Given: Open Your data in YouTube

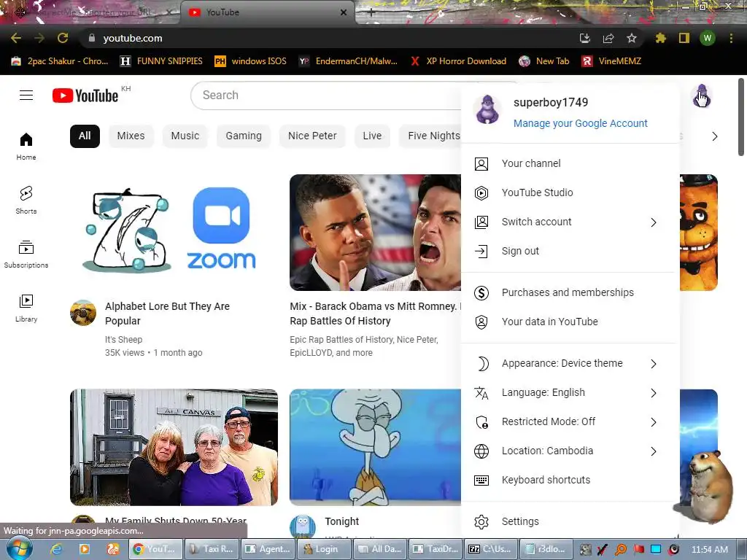Looking at the screenshot, I should point(570,322).
